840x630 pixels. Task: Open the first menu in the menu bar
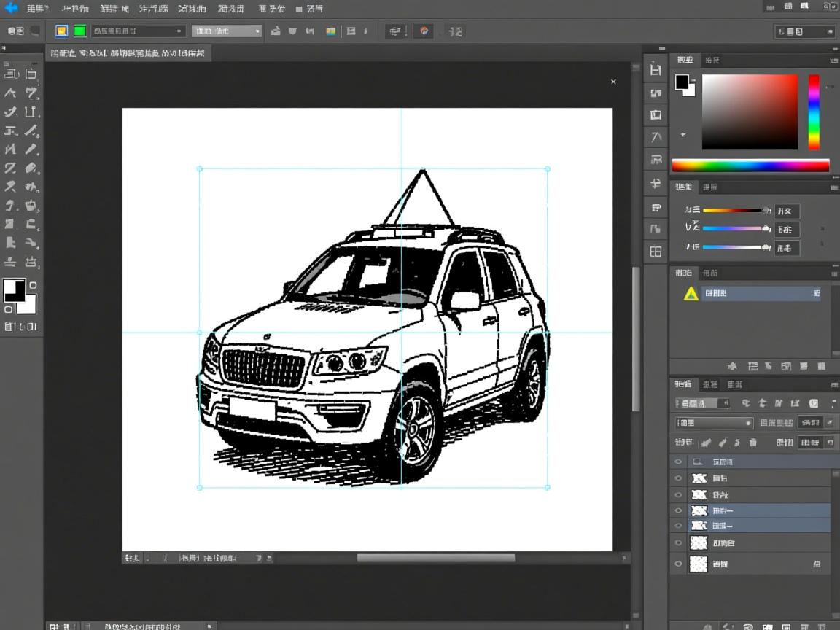click(x=36, y=9)
